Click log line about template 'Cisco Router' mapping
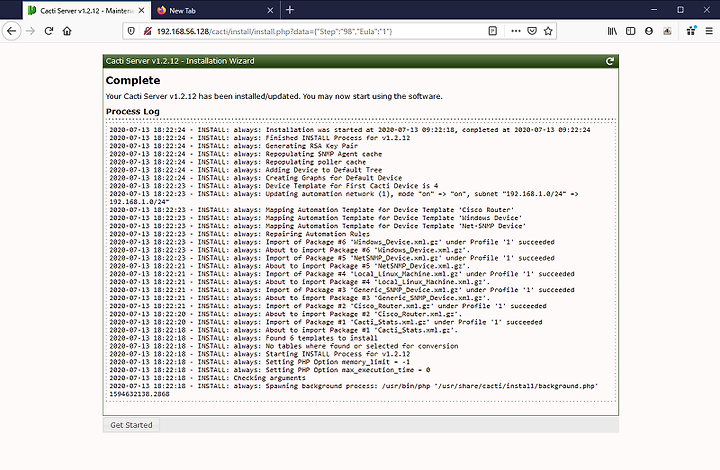Screen dimensions: 720x470 click(312, 210)
